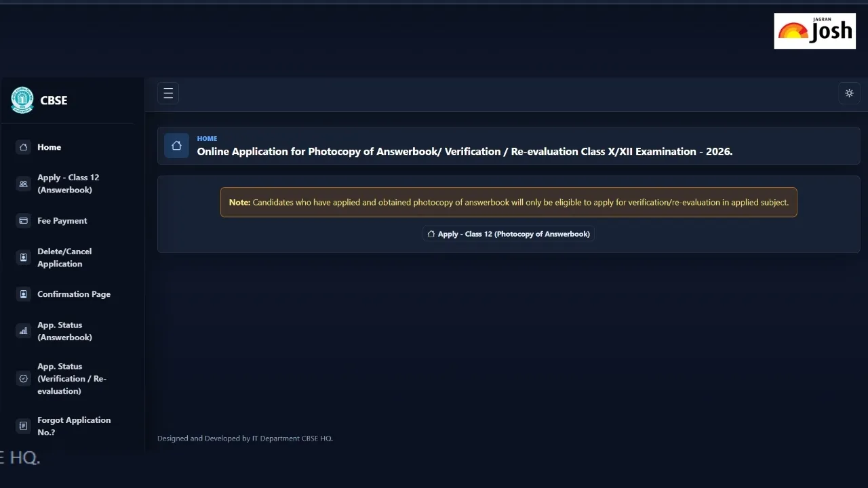Click the CBSE brand name text
This screenshot has height=488, width=868.
tap(54, 100)
